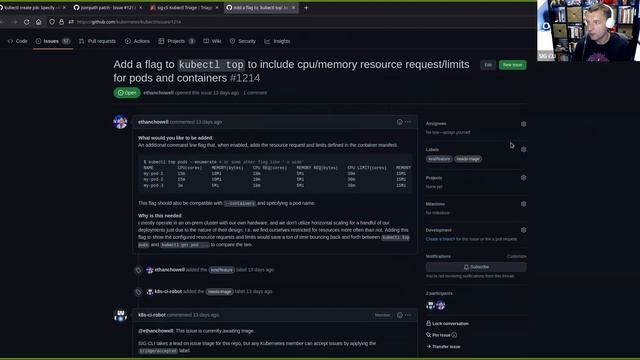Image resolution: width=640 pixels, height=360 pixels.
Task: Click Transfer issue
Action: point(443,347)
